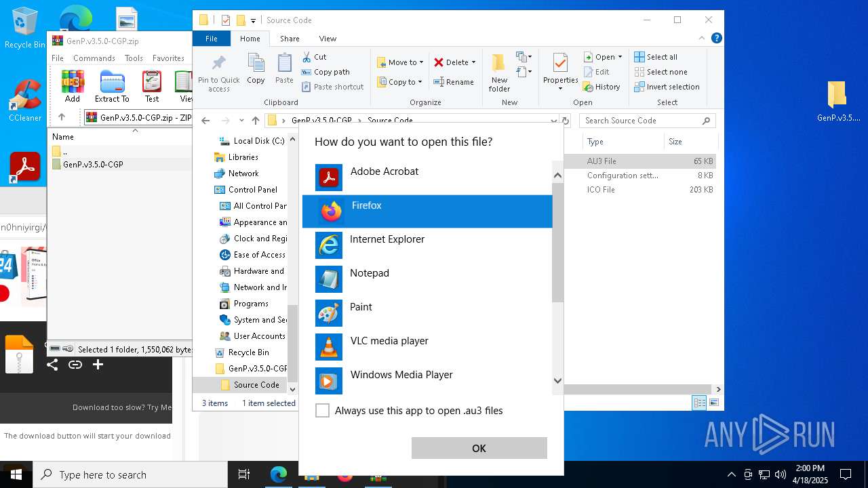Screen dimensions: 868x488
Task: Click the taskbar search box
Action: click(130, 474)
